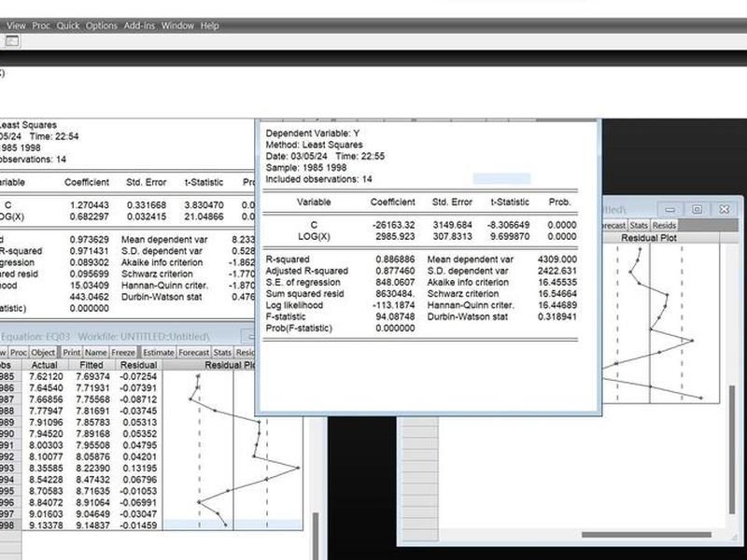Click the small window icon below the View menu
747x560 pixels.
(x=12, y=41)
